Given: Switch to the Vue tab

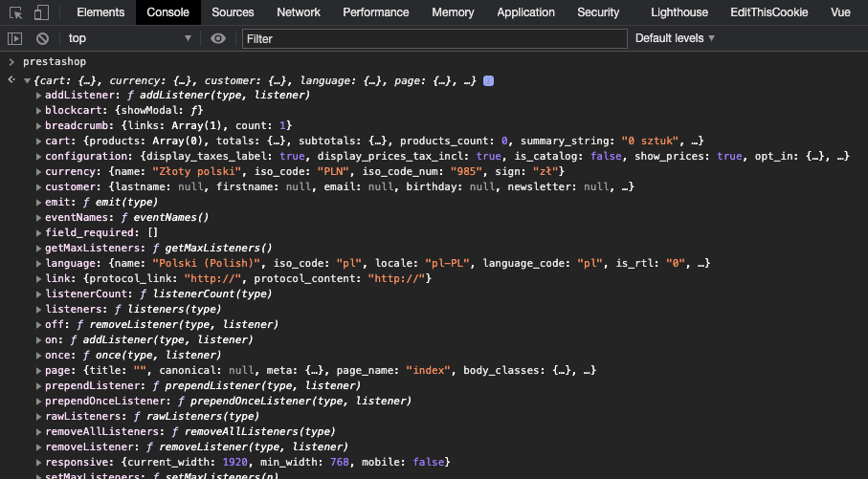Looking at the screenshot, I should point(840,12).
